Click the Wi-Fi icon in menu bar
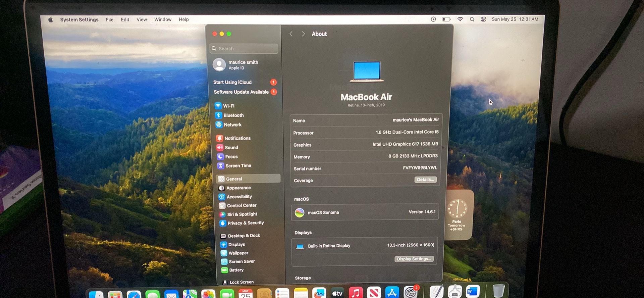The height and width of the screenshot is (298, 644). (x=460, y=19)
